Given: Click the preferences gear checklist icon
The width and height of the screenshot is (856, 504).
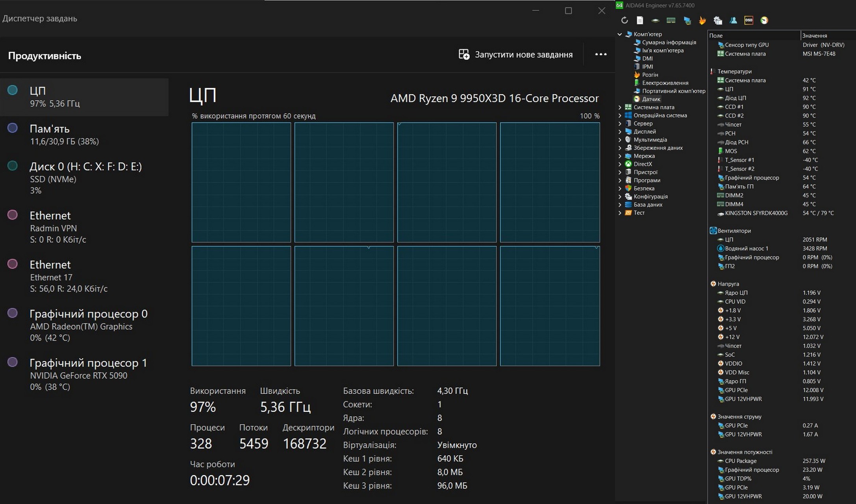Looking at the screenshot, I should coord(718,20).
